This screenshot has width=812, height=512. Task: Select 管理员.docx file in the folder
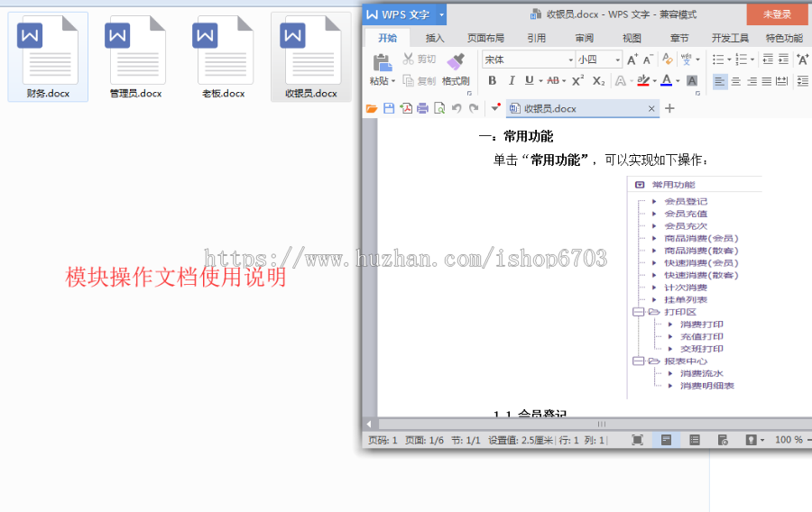click(135, 57)
